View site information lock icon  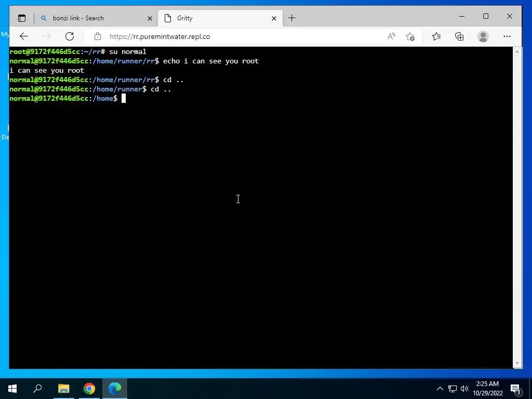[x=98, y=36]
